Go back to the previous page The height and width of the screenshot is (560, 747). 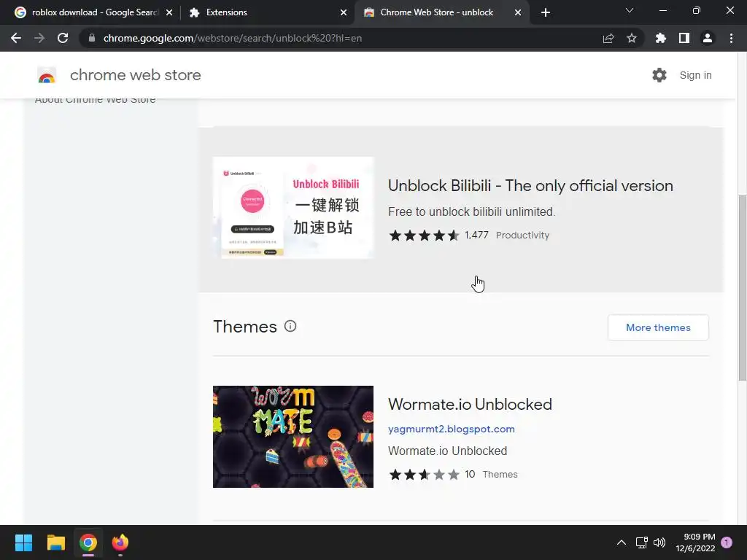point(16,38)
